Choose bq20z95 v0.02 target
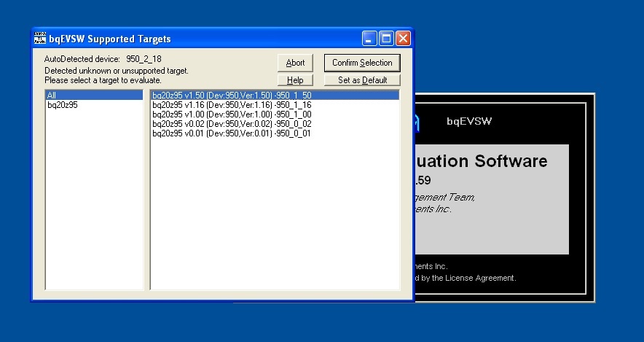Screen dimensions: 644x342 click(x=275, y=124)
